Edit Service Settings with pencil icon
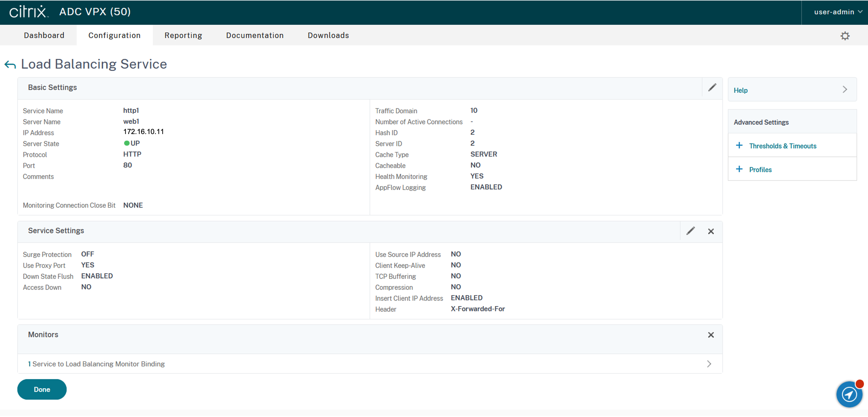The height and width of the screenshot is (417, 868). (690, 231)
